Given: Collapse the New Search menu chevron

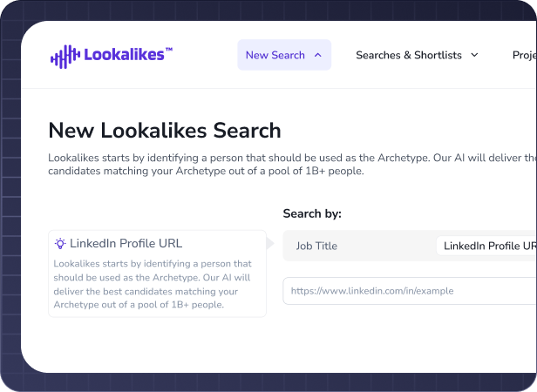Looking at the screenshot, I should click(x=318, y=55).
